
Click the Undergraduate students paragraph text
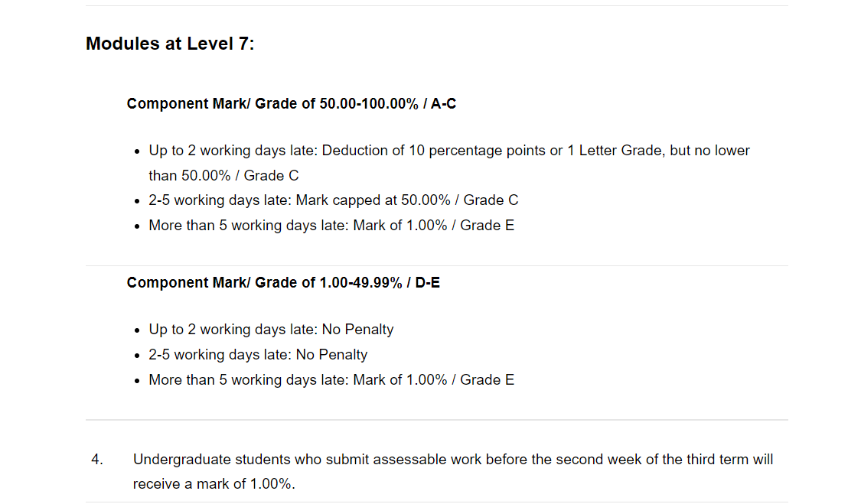coord(453,472)
